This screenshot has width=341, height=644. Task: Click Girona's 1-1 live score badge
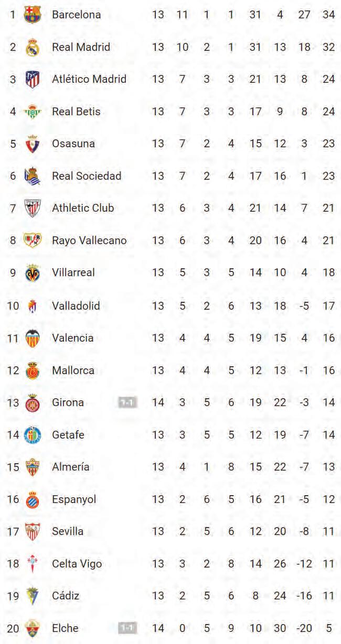point(128,402)
